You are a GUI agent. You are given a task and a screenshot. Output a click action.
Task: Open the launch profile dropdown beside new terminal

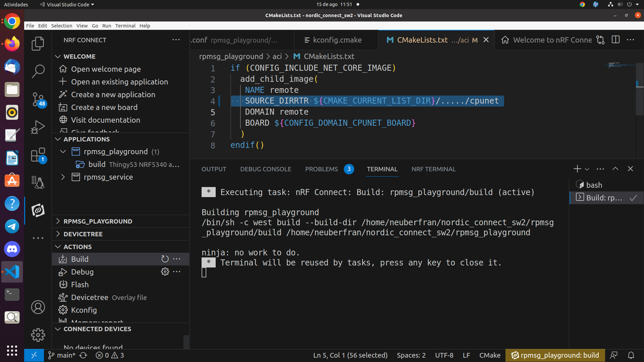click(587, 169)
